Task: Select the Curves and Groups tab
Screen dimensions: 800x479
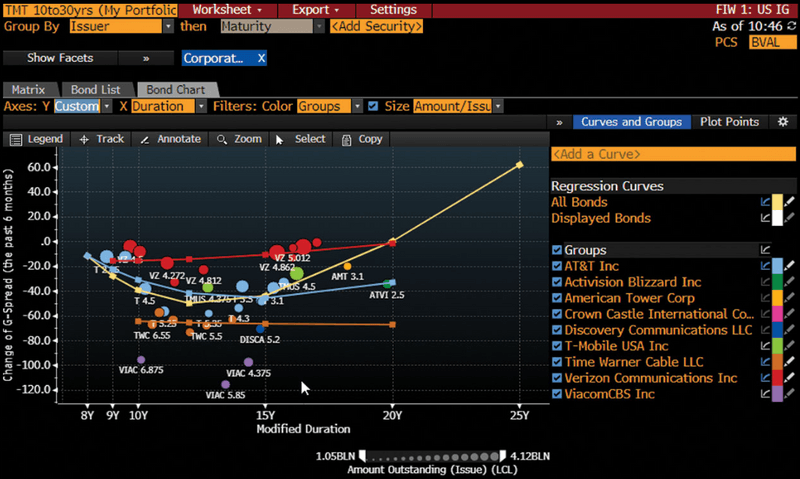Action: pyautogui.click(x=632, y=122)
